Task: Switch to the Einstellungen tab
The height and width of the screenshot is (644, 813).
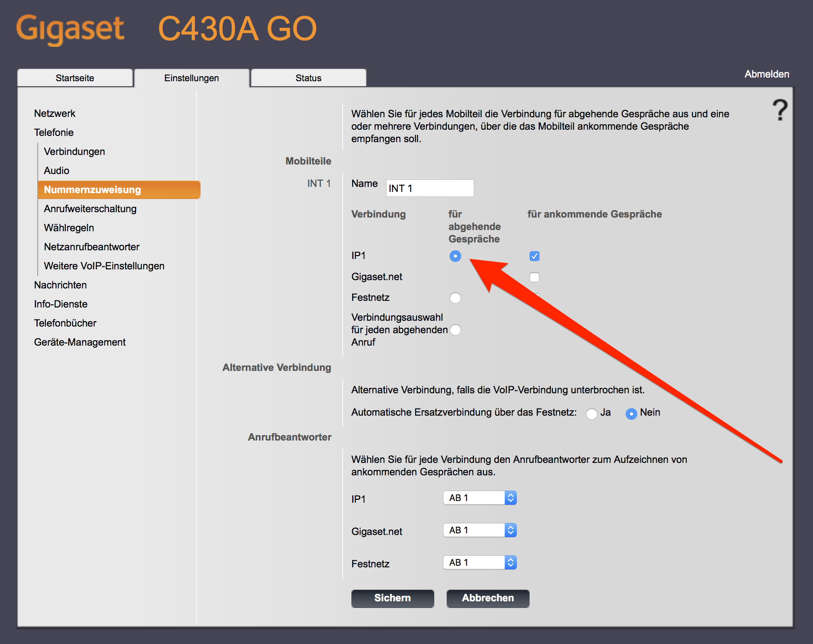Action: click(x=192, y=78)
